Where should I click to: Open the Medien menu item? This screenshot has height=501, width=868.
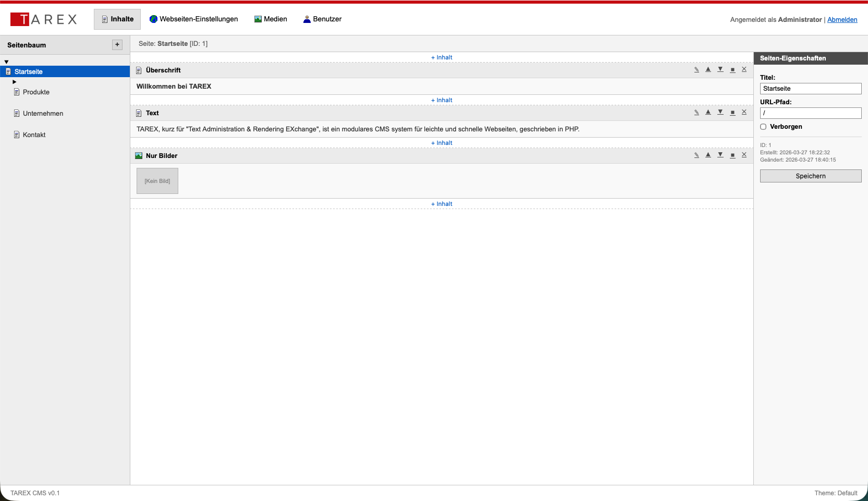click(271, 19)
